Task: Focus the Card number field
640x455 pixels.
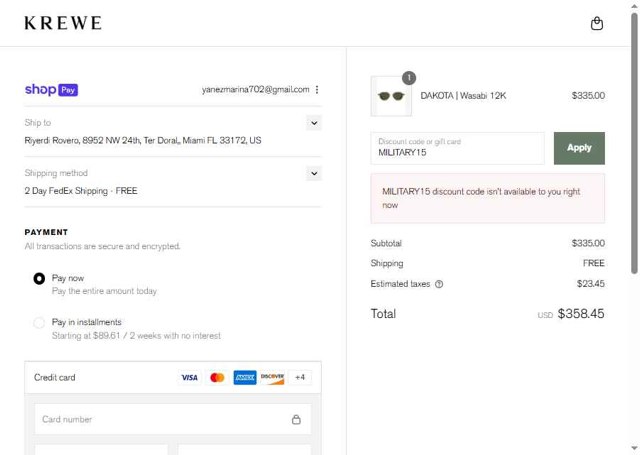Action: (x=173, y=419)
